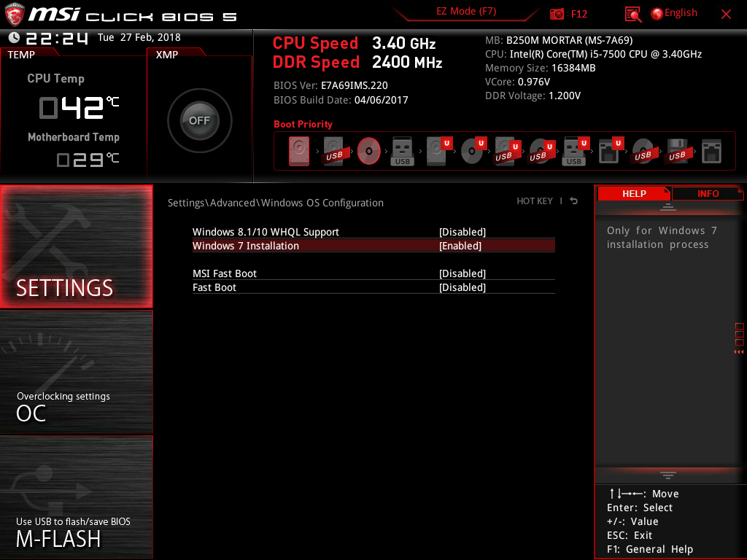The height and width of the screenshot is (560, 747).
Task: Open the OC overclocking settings section
Action: (x=76, y=373)
